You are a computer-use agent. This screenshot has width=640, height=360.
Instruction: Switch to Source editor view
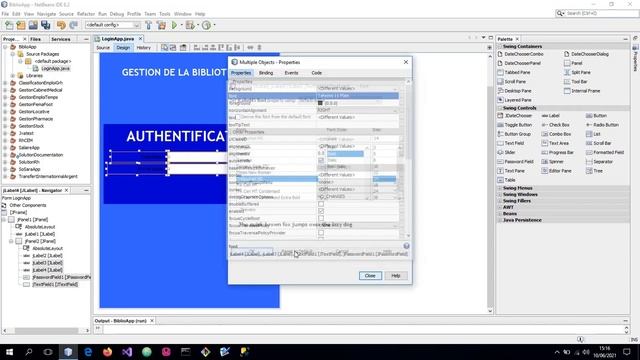(x=103, y=48)
